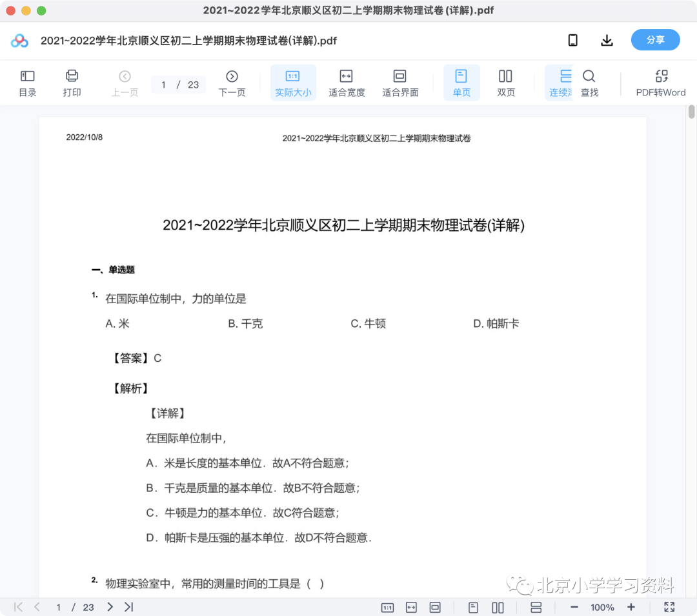Click question 2 text 物理实验室中

coord(214,583)
